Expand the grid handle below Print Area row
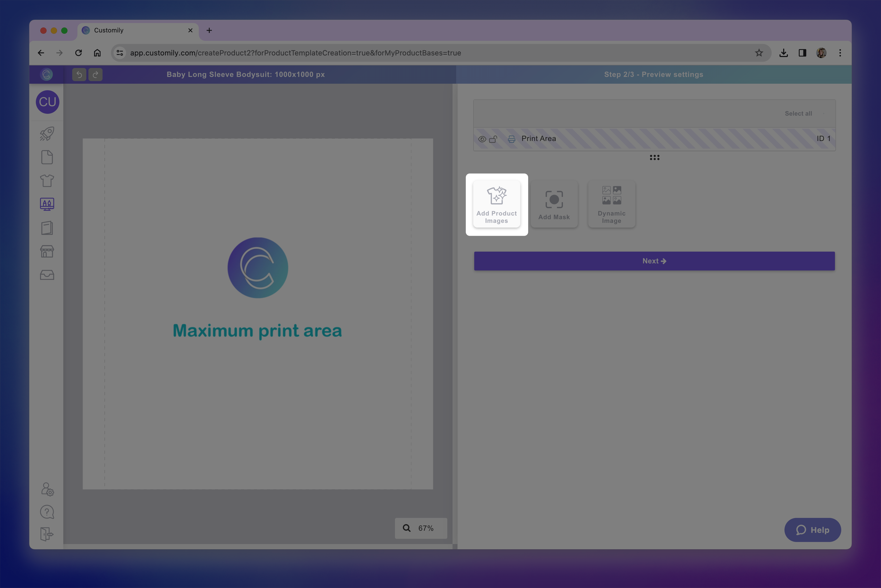 coord(655,157)
